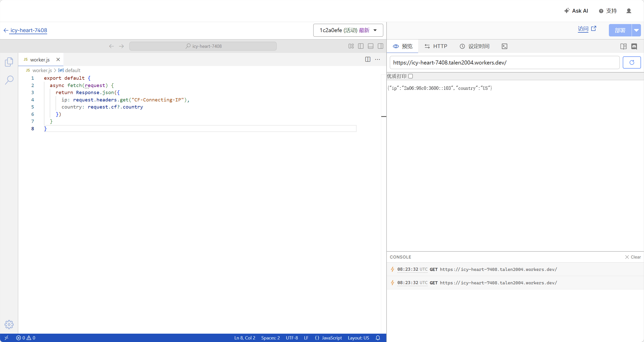Open the 1c2a0efe version dropdown
Screen dimensions: 644x342
(348, 30)
